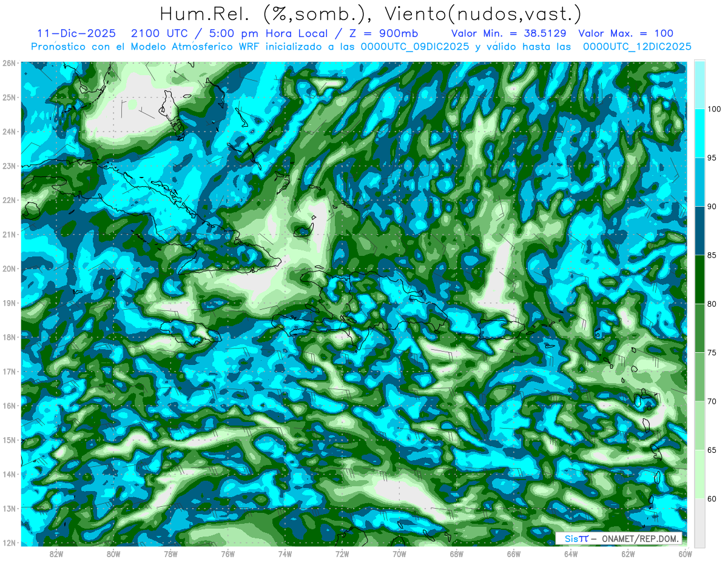Click the longitude label '62W'

pyautogui.click(x=628, y=554)
